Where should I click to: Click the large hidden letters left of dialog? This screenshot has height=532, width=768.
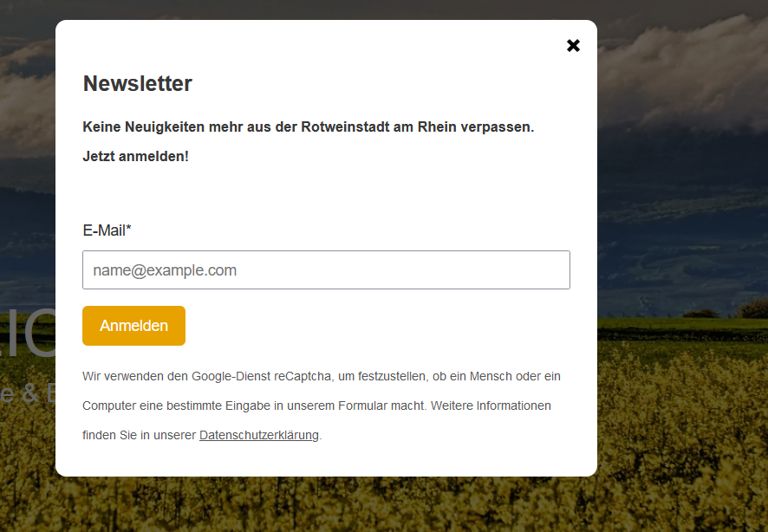26,334
